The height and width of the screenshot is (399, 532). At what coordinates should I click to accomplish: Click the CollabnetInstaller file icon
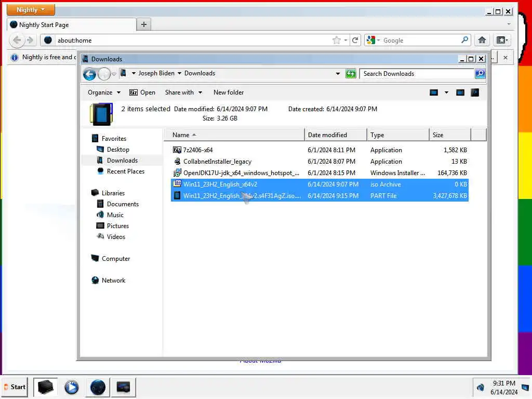(x=177, y=161)
